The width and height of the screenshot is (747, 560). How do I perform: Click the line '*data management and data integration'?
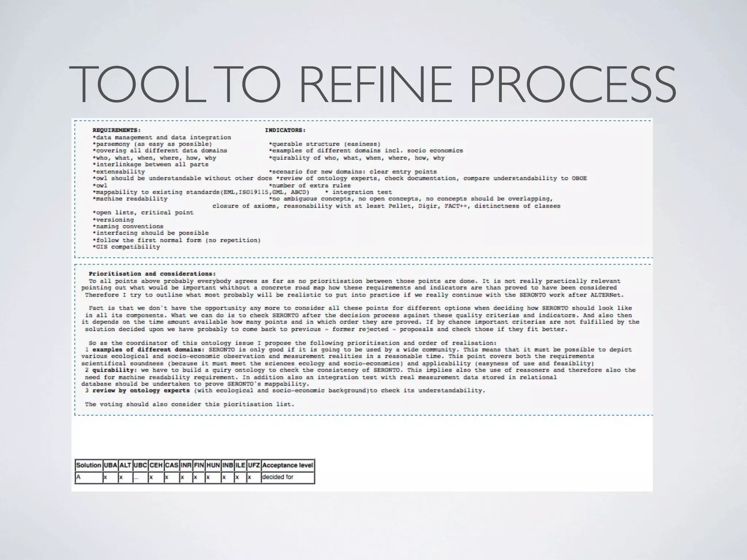(162, 137)
